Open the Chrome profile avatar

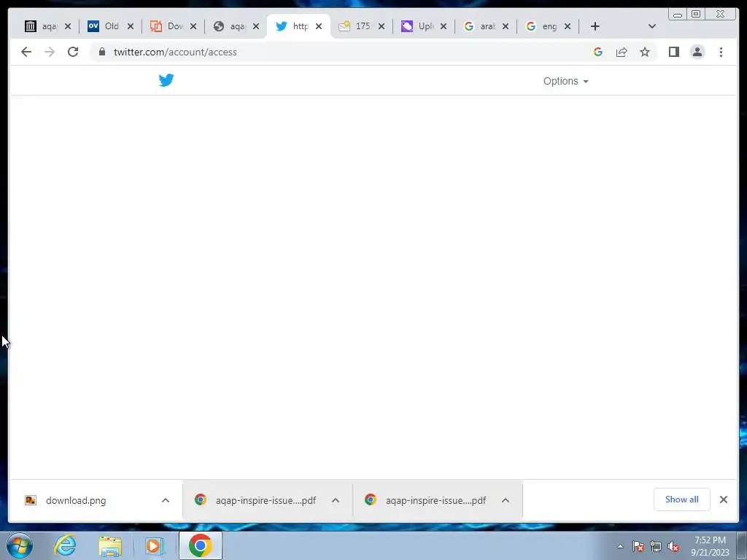click(x=697, y=52)
